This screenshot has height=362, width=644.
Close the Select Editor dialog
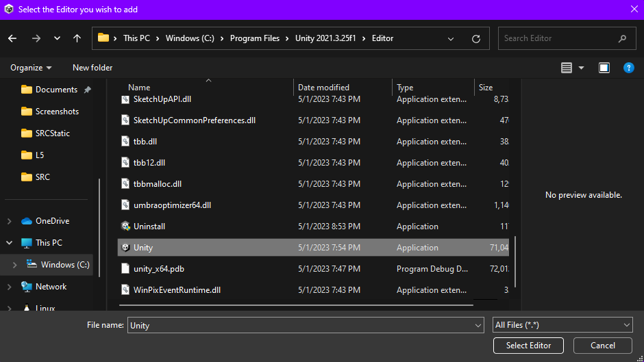[x=634, y=9]
